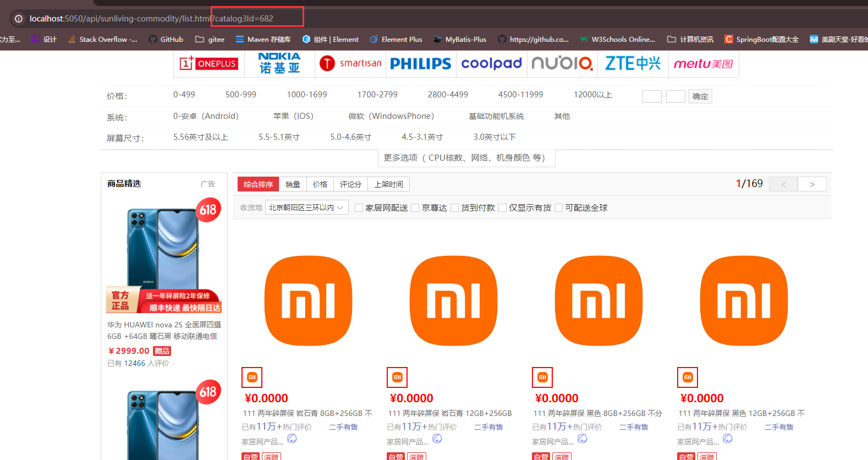Choose the Smartisan brand logo
Image resolution: width=868 pixels, height=460 pixels.
(x=350, y=64)
